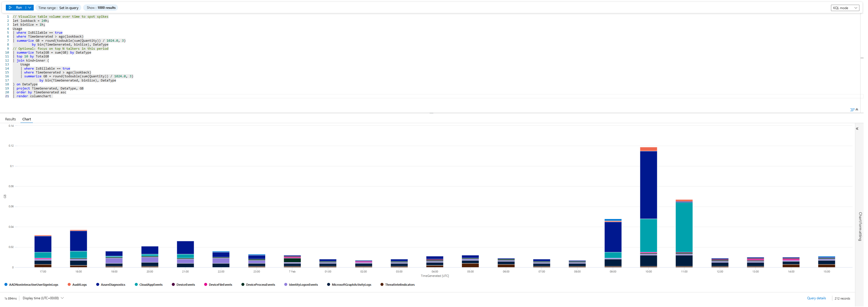The height and width of the screenshot is (307, 868).
Task: Toggle CloudAppEvents series in legend
Action: (151, 285)
